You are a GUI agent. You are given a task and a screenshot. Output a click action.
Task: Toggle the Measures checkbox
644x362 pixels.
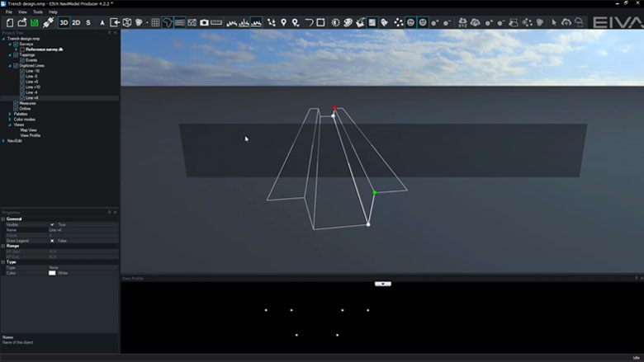[17, 103]
